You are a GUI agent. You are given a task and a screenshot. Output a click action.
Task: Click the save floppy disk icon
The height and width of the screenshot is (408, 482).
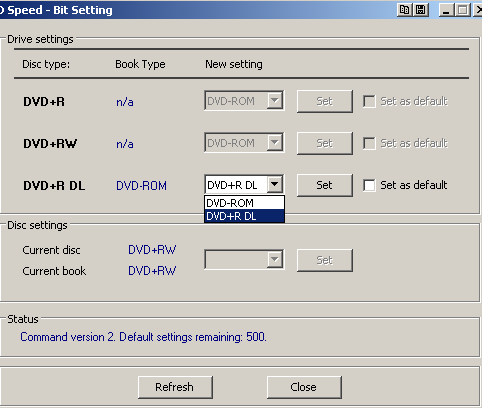click(421, 10)
